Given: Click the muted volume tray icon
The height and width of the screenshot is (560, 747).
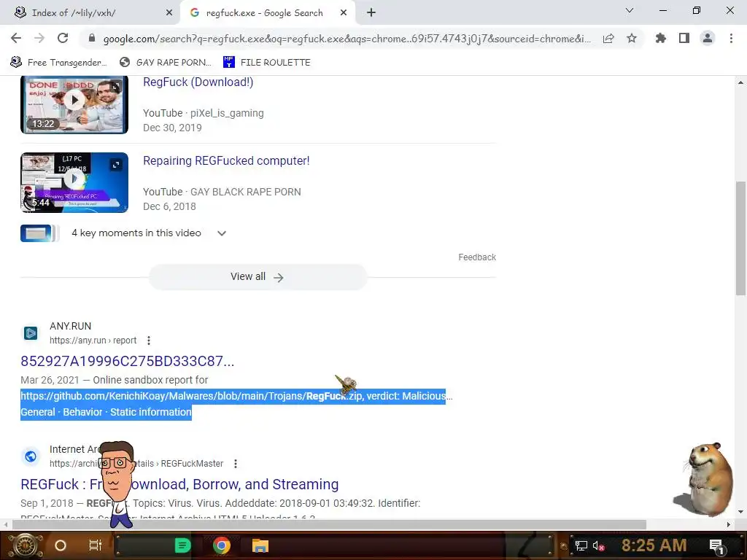Looking at the screenshot, I should click(598, 545).
